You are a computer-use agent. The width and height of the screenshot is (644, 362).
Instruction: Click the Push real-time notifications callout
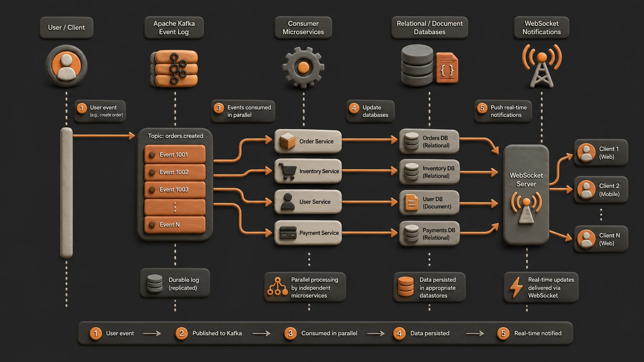(503, 111)
